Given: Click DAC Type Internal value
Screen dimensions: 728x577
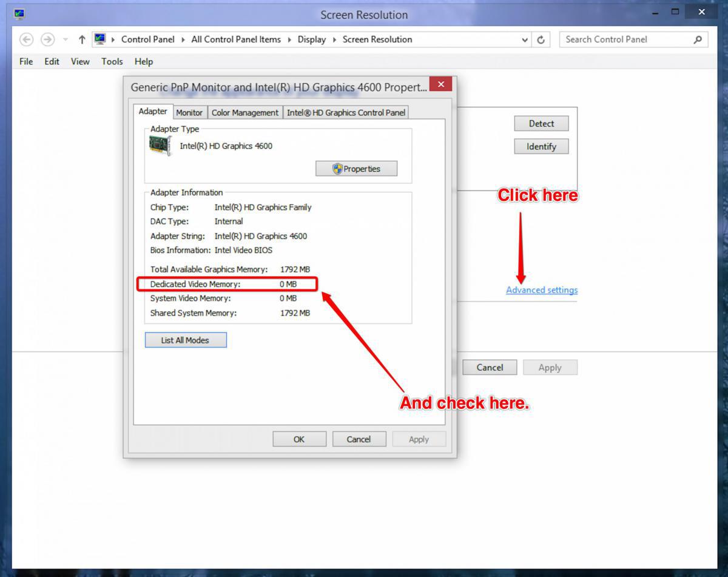Looking at the screenshot, I should click(x=229, y=221).
